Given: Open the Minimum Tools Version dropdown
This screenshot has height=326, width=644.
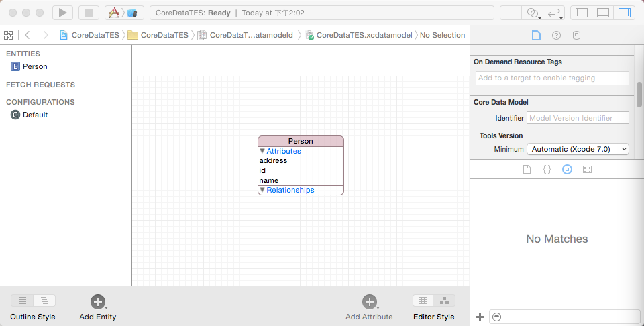Looking at the screenshot, I should point(578,149).
